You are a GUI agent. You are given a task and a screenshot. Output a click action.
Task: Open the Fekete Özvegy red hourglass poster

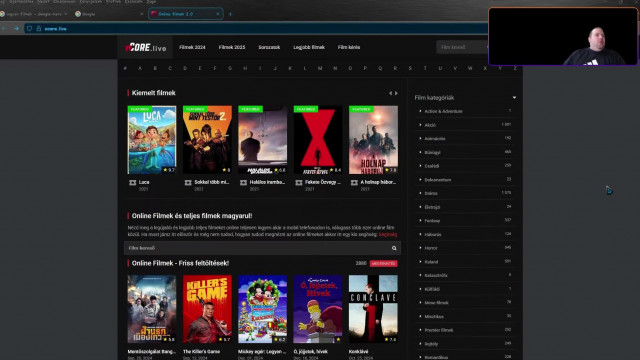(x=318, y=140)
